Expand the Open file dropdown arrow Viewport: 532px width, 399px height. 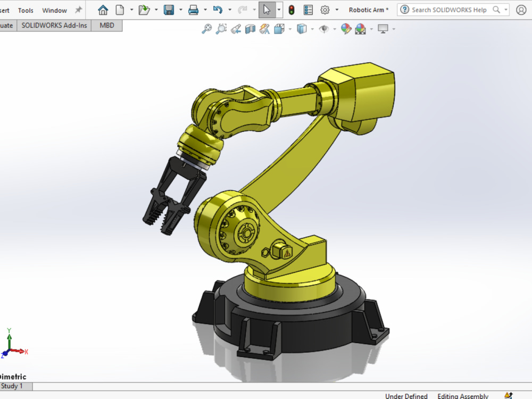pos(156,10)
